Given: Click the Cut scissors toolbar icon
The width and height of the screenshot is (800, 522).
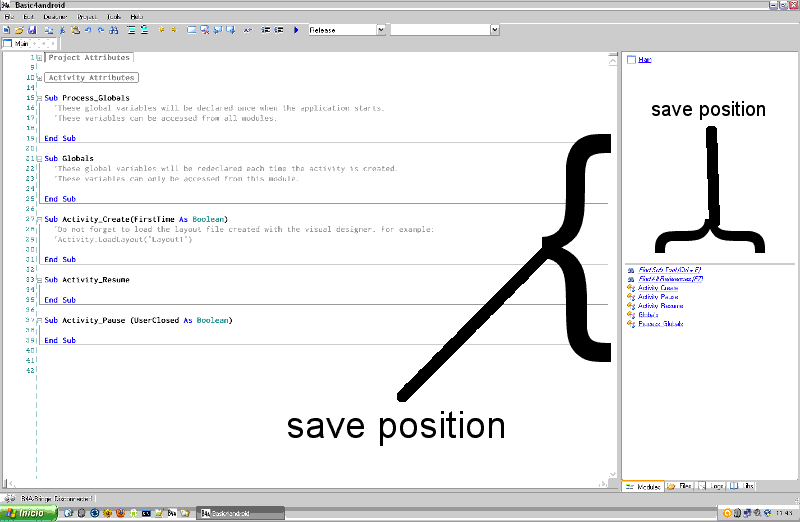Looking at the screenshot, I should tap(62, 30).
